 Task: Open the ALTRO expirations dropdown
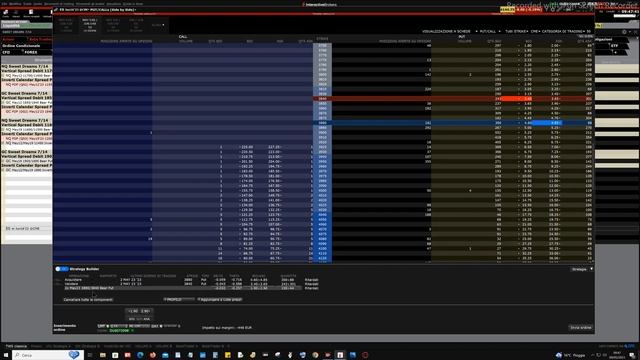[158, 25]
